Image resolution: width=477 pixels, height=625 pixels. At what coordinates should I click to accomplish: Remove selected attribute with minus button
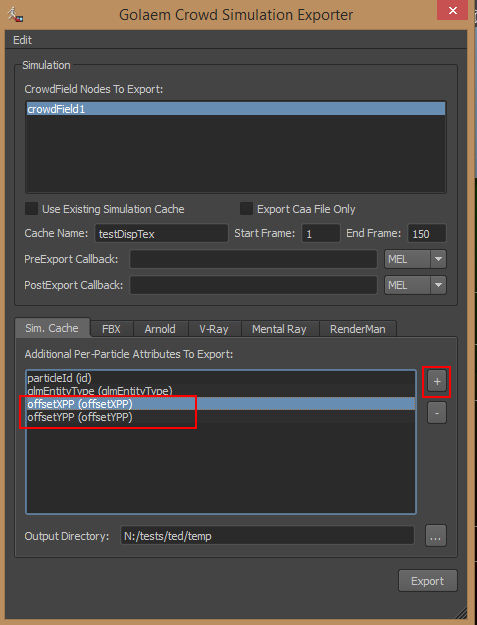click(437, 413)
